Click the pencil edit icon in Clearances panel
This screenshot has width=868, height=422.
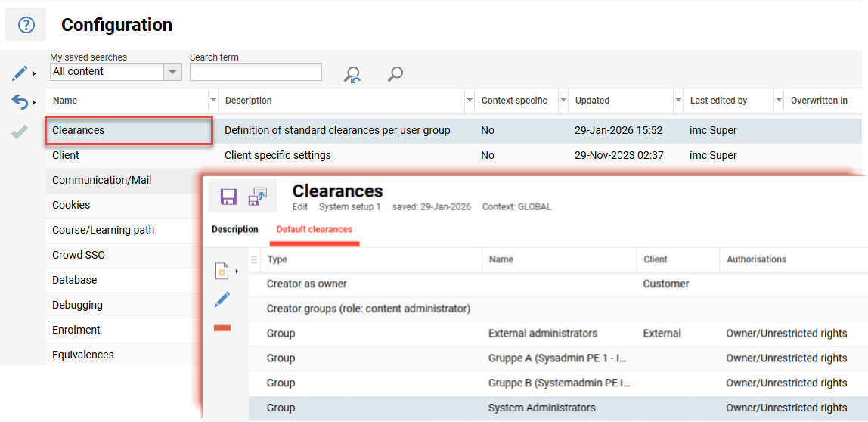click(x=222, y=299)
